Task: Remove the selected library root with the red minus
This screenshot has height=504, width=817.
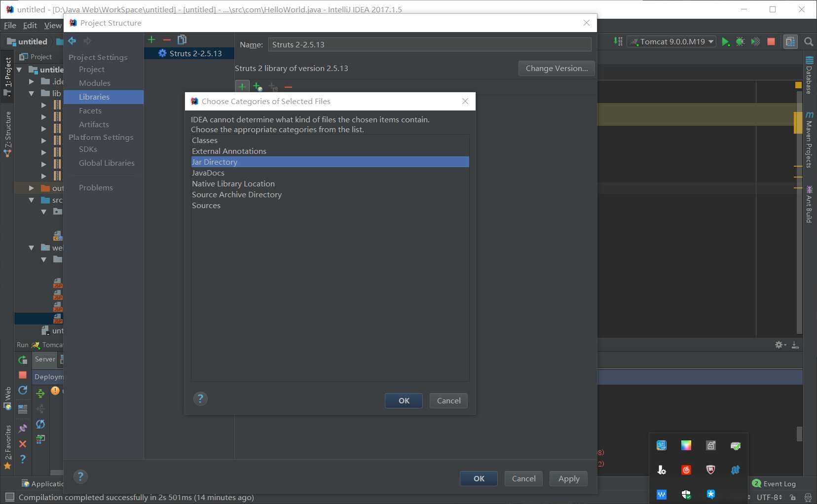Action: click(x=288, y=87)
